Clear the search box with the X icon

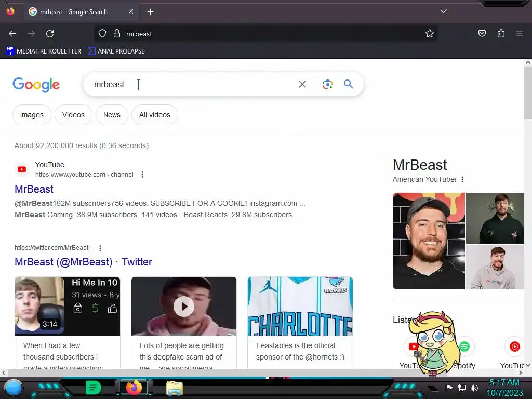[x=302, y=84]
